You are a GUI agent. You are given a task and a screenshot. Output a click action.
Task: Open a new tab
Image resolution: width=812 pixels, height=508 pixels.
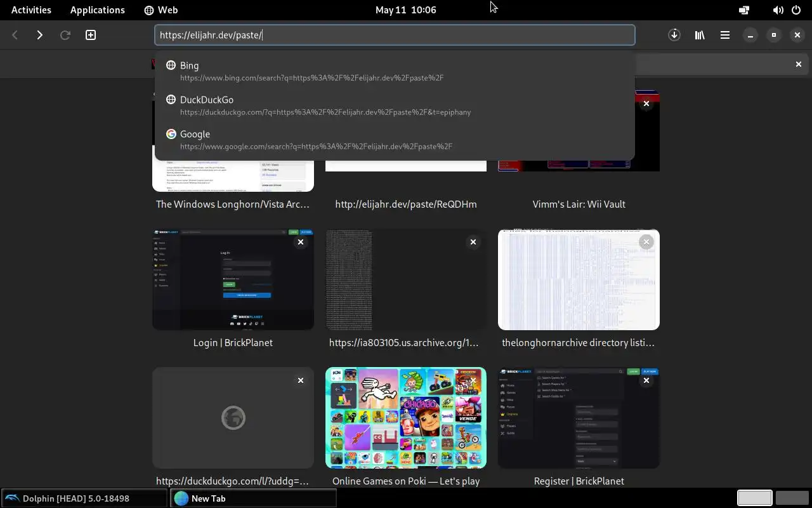click(x=91, y=35)
